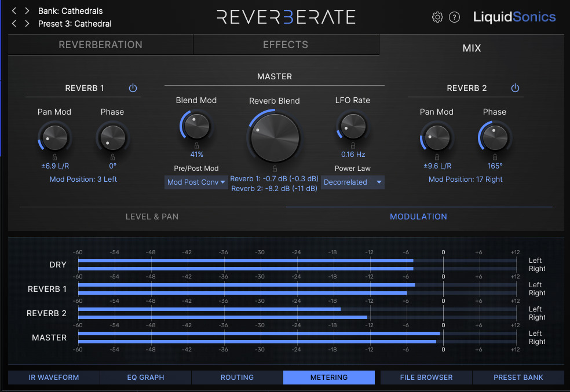The width and height of the screenshot is (570, 392).
Task: Toggle the lock under LFO Rate knob
Action: [x=353, y=145]
